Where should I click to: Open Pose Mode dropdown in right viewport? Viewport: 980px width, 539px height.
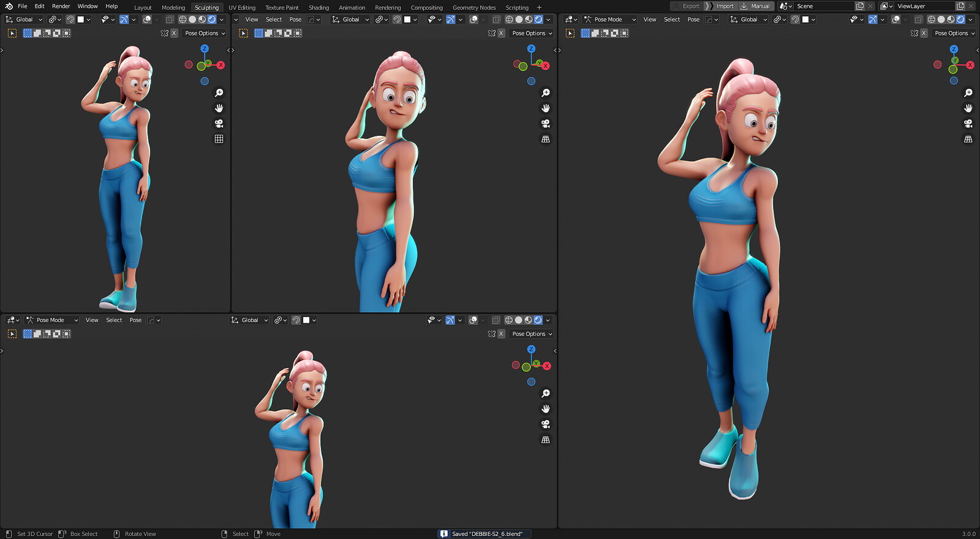609,20
